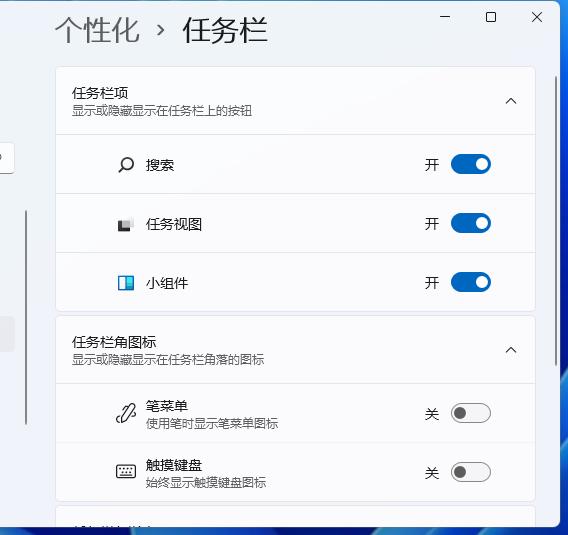Screen dimensions: 568x535
Task: Go back to 个性化 breadcrumb
Action: point(97,30)
